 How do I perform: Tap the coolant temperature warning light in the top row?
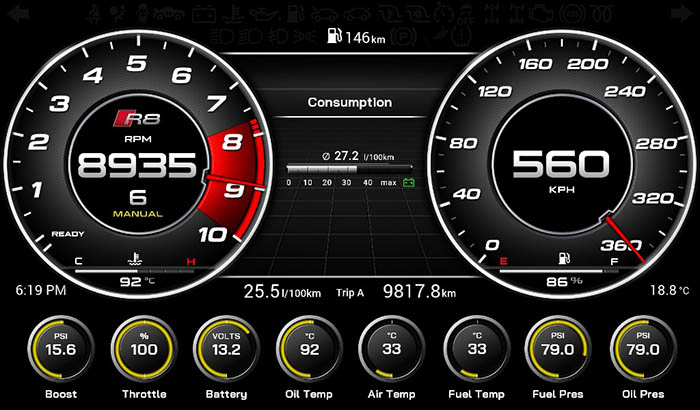pyautogui.click(x=233, y=14)
